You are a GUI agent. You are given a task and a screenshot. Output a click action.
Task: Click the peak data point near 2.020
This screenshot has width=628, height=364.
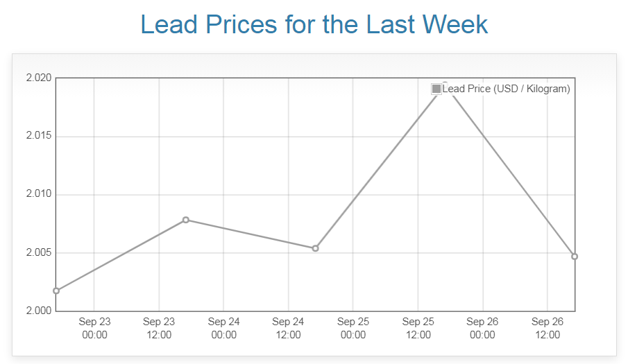click(x=445, y=85)
